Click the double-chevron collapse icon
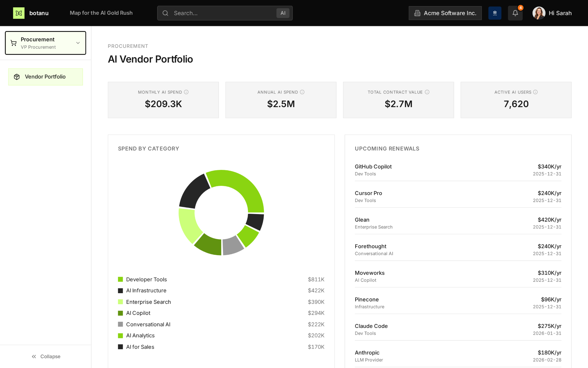 (34, 356)
